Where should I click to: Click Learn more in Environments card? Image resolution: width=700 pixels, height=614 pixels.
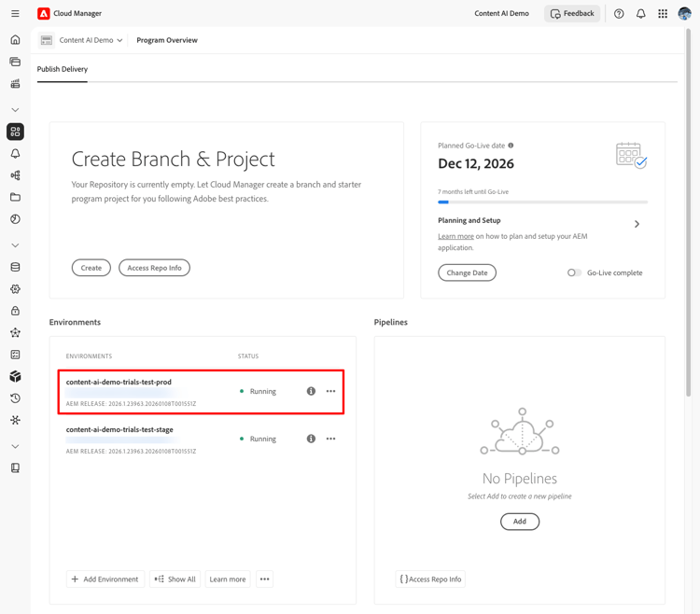click(x=228, y=579)
